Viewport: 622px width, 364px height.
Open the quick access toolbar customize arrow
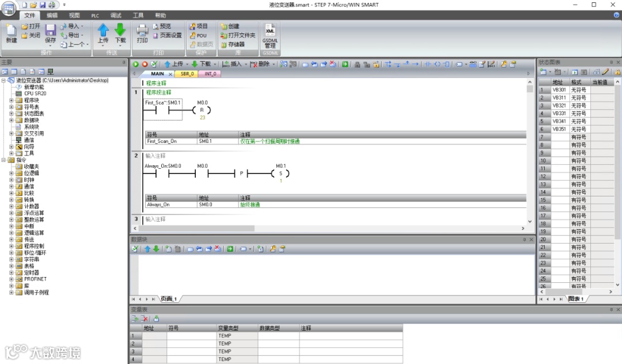tap(65, 5)
